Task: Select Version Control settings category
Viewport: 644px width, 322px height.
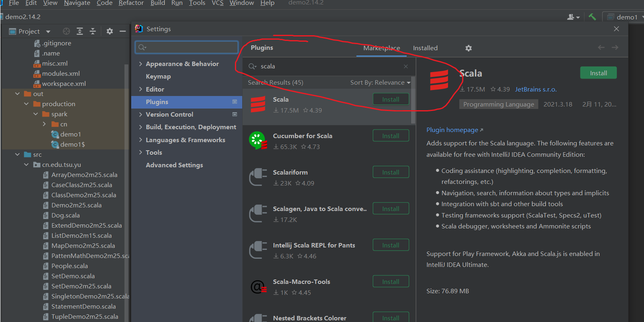Action: tap(169, 115)
